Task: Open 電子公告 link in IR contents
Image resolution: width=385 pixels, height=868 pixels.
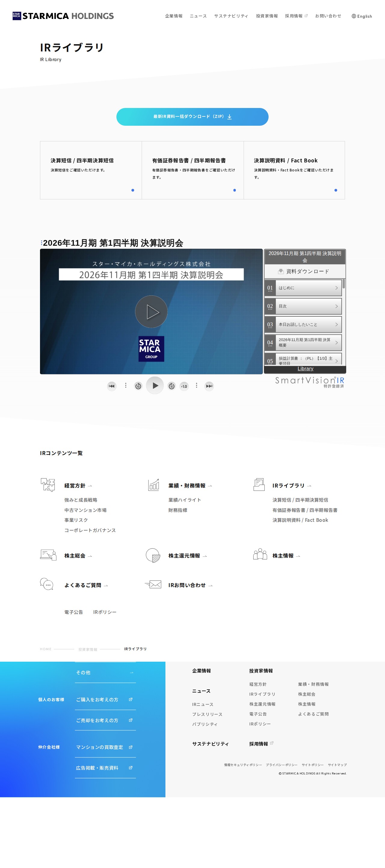Action: point(73,612)
